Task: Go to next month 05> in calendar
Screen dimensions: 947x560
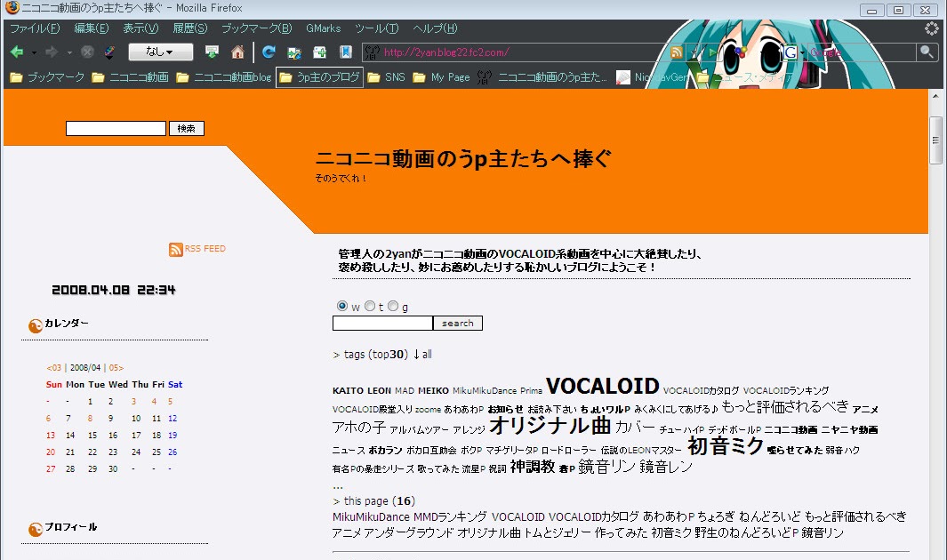Action: click(x=116, y=367)
